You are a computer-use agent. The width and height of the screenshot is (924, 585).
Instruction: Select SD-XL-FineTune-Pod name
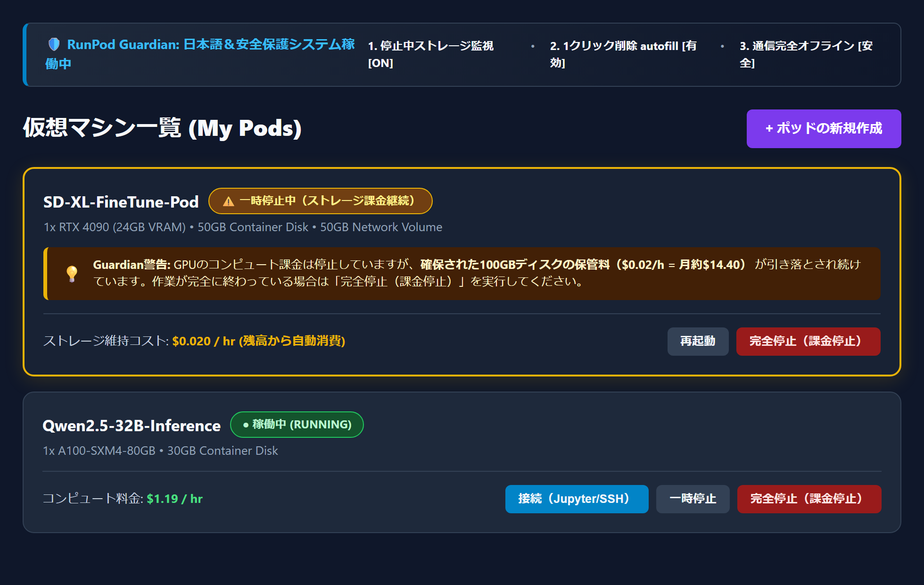click(x=121, y=202)
